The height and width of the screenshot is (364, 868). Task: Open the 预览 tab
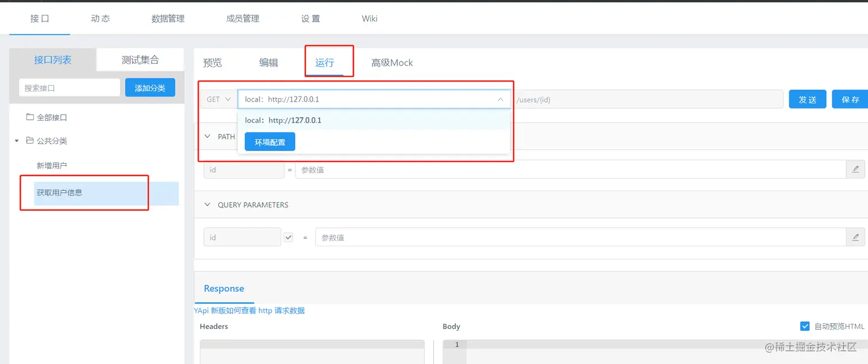pos(212,63)
